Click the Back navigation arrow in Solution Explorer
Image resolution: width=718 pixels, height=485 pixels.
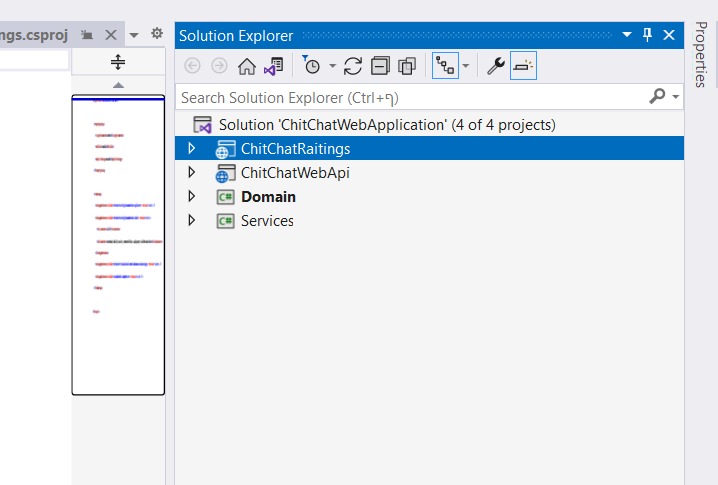[192, 66]
